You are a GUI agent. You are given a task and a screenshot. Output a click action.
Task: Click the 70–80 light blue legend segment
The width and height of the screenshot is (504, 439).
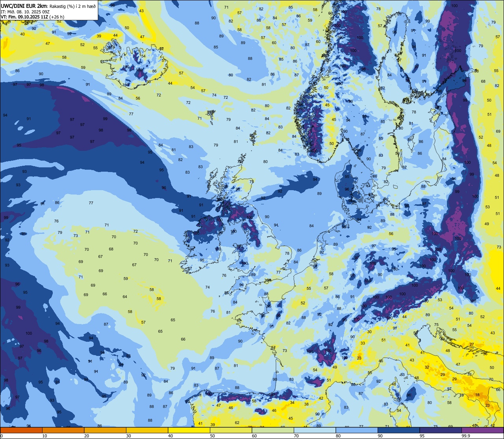(315, 430)
